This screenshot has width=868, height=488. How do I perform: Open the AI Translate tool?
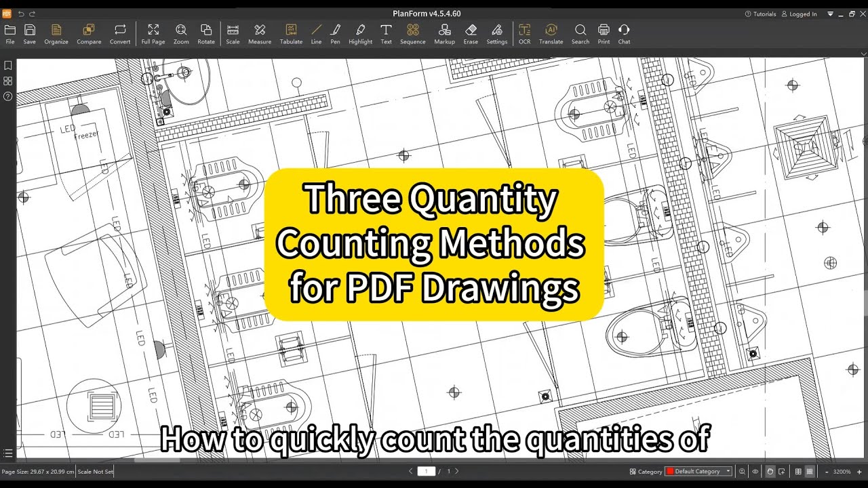(x=551, y=34)
